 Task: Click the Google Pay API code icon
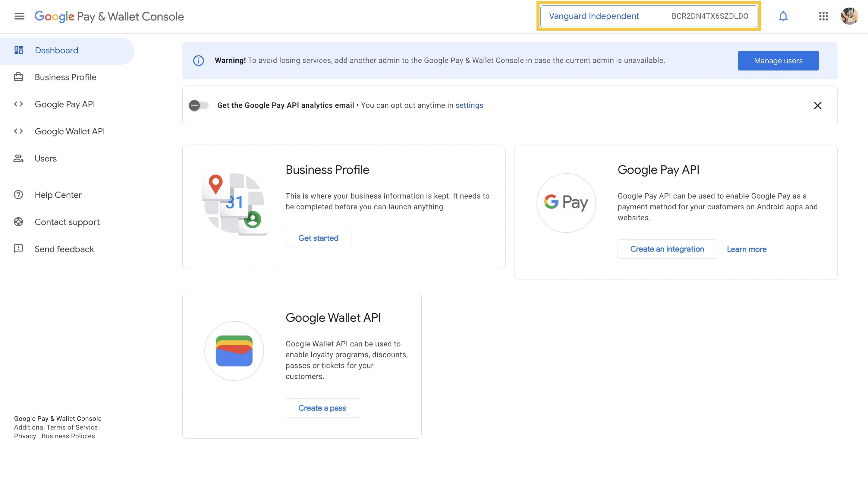point(18,104)
